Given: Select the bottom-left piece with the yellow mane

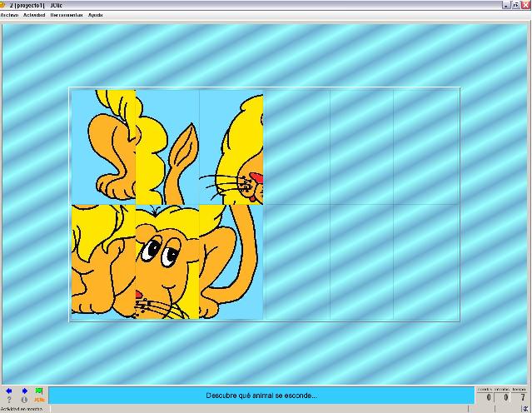Looking at the screenshot, I should click(103, 261).
